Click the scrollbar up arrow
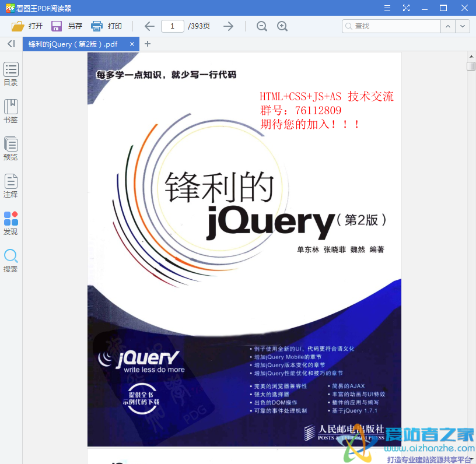Viewport: 476px width, 464px height. tap(471, 57)
